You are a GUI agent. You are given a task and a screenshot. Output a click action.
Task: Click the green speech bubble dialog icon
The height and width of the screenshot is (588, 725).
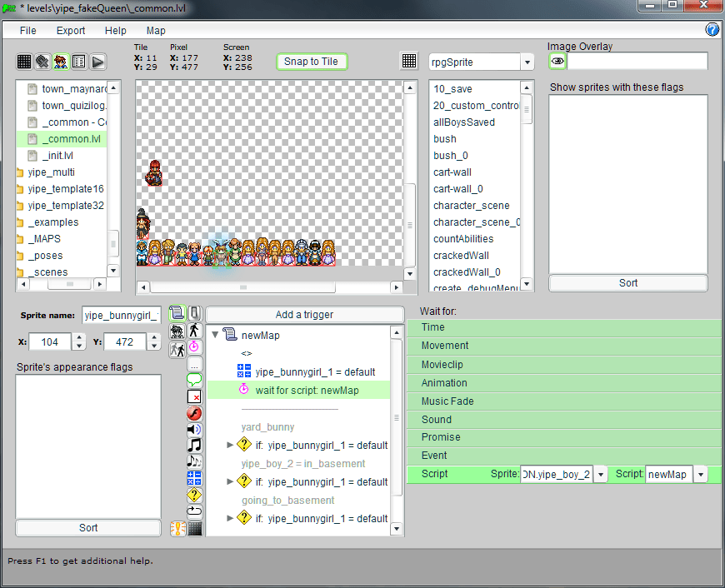click(194, 381)
